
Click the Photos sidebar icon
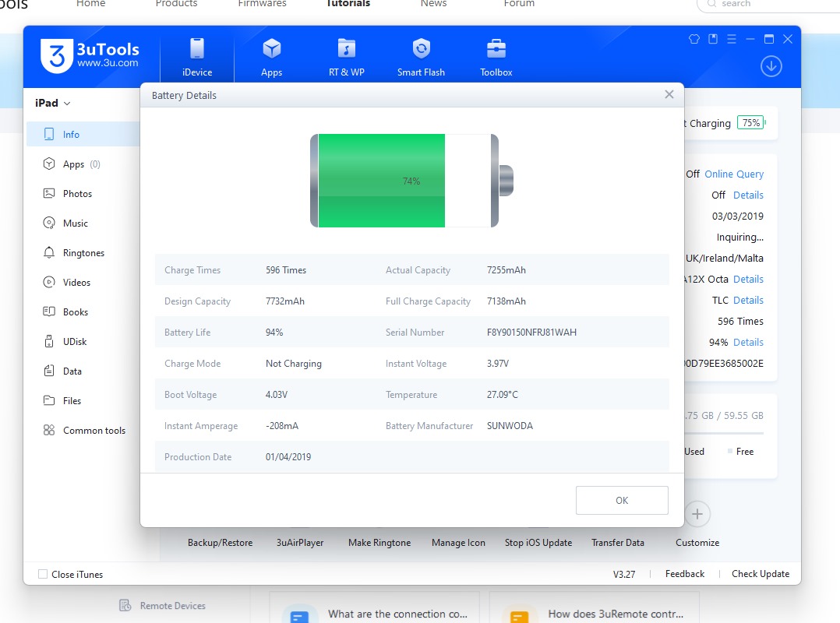[x=49, y=193]
